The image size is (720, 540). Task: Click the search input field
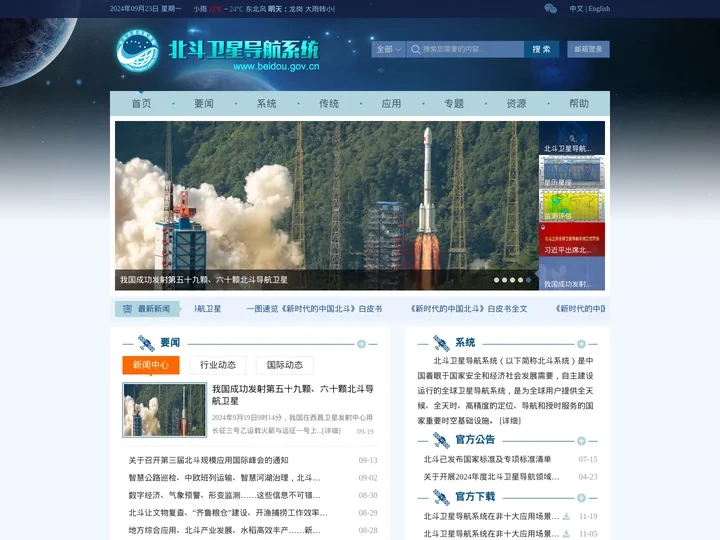click(x=465, y=49)
